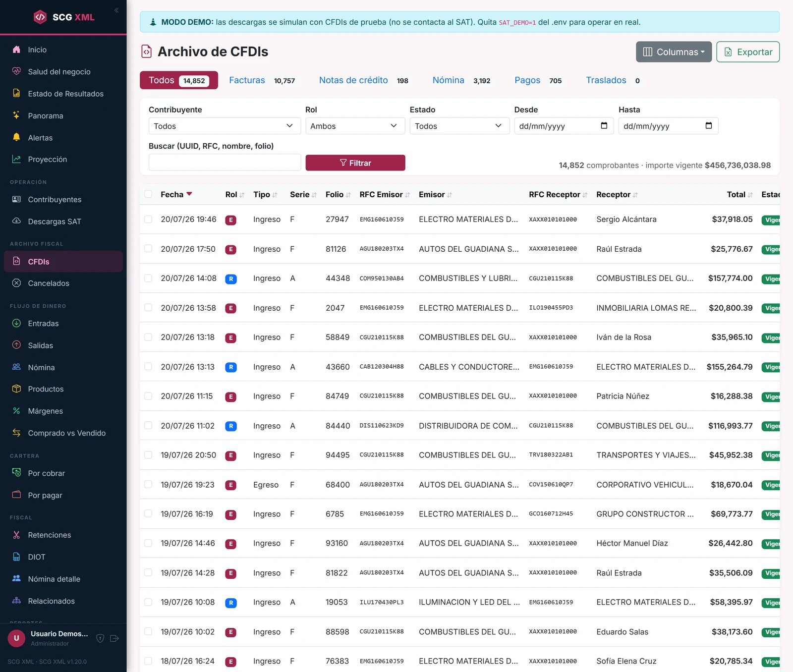
Task: Click the logout icon in the user panel
Action: (x=114, y=638)
